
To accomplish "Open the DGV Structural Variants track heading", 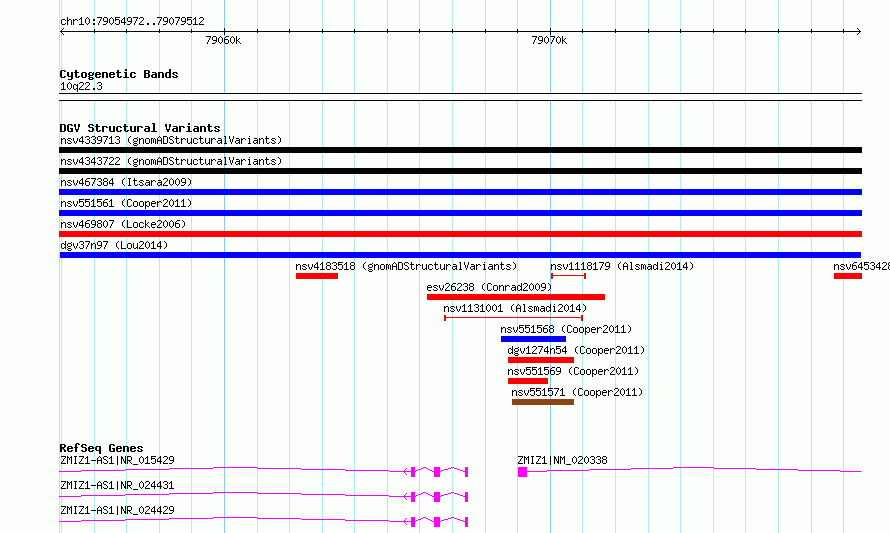I will pos(140,128).
